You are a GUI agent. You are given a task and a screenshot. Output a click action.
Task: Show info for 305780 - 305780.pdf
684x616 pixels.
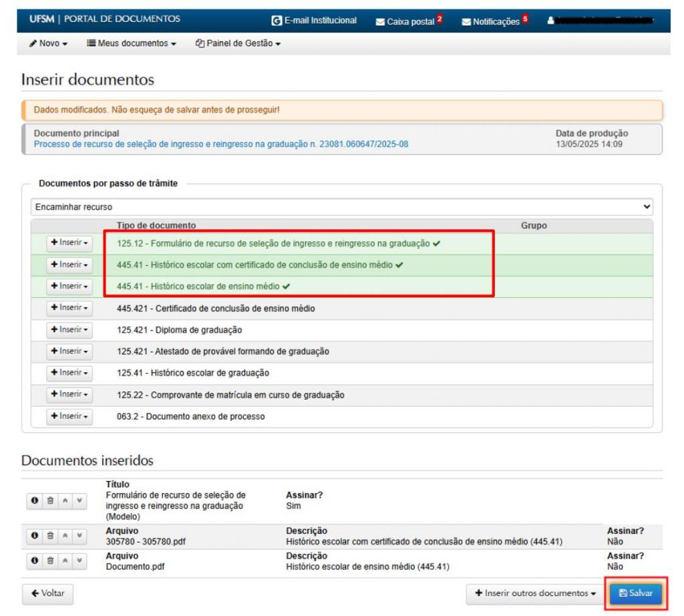click(x=35, y=535)
